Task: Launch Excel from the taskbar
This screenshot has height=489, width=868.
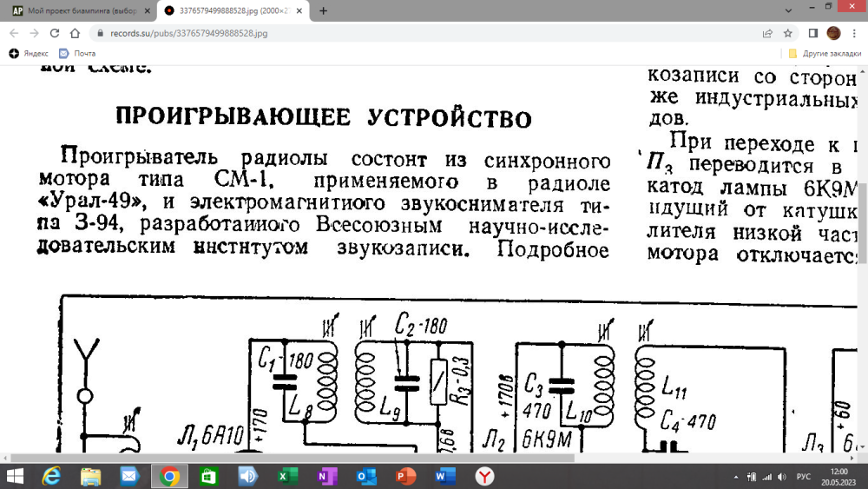Action: [x=287, y=476]
